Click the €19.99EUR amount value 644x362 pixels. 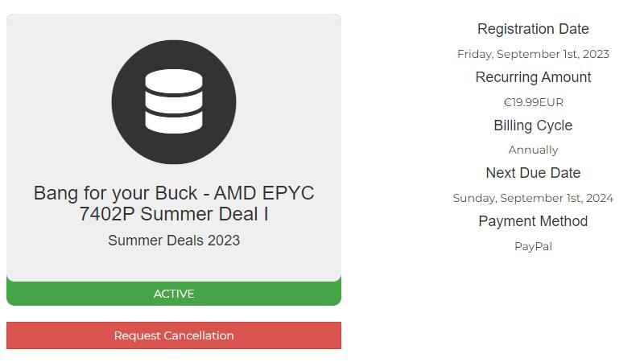tap(533, 102)
